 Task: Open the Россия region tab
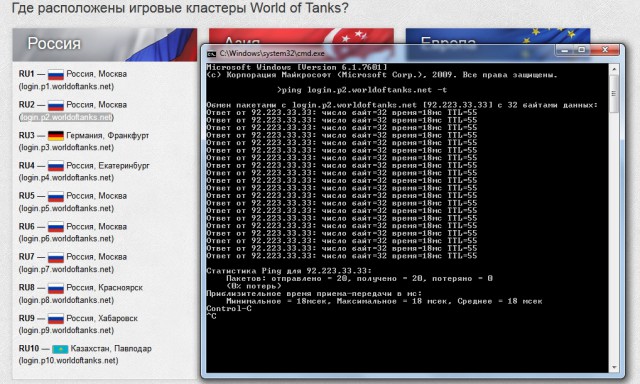tap(104, 44)
